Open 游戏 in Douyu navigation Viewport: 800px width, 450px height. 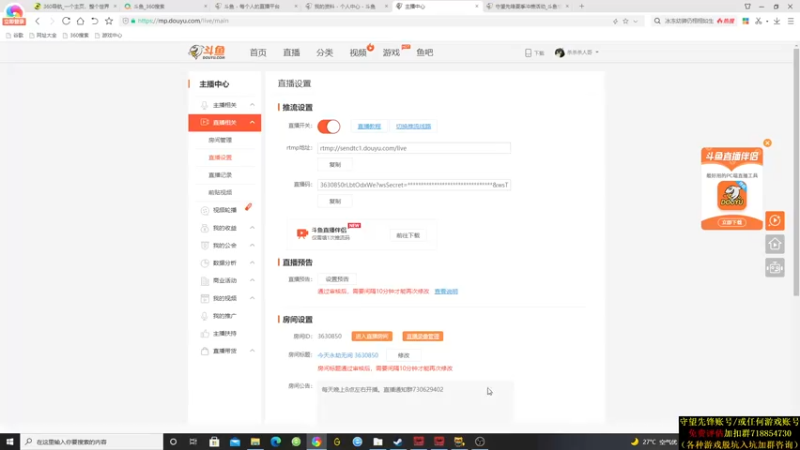coord(391,53)
